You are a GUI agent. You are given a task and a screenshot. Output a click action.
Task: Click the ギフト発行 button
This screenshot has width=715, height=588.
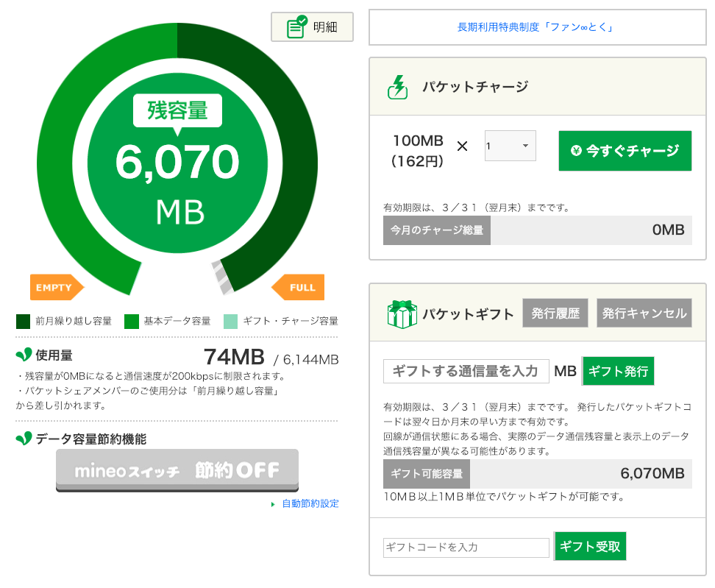point(618,371)
